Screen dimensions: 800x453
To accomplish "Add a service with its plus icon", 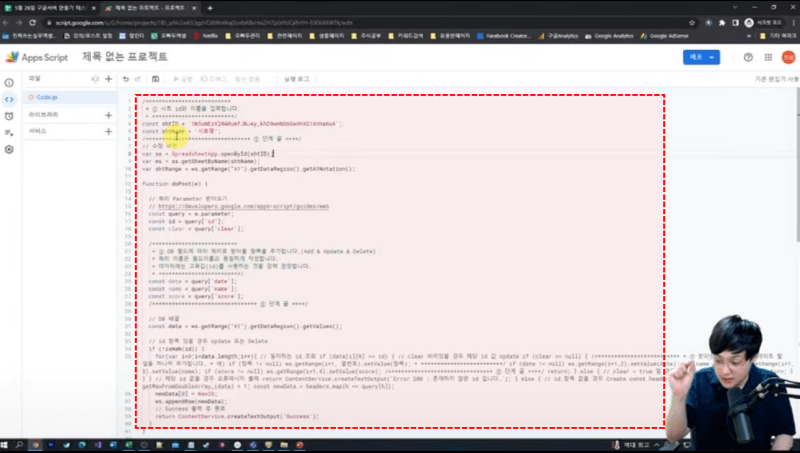I will tap(108, 132).
